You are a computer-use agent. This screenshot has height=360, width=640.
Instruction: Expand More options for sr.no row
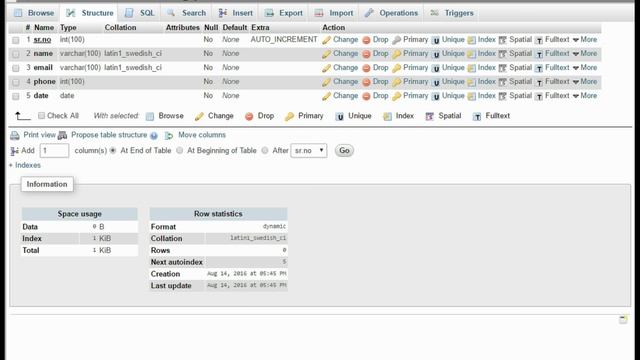(x=585, y=40)
